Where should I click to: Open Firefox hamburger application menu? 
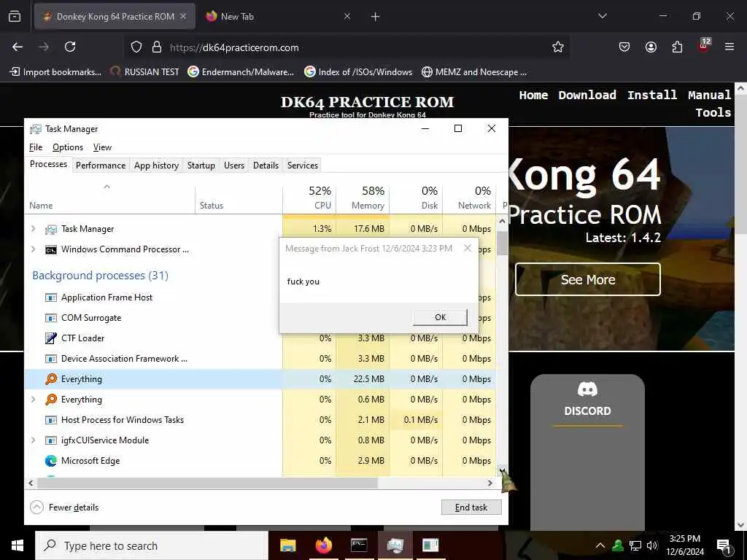point(729,47)
